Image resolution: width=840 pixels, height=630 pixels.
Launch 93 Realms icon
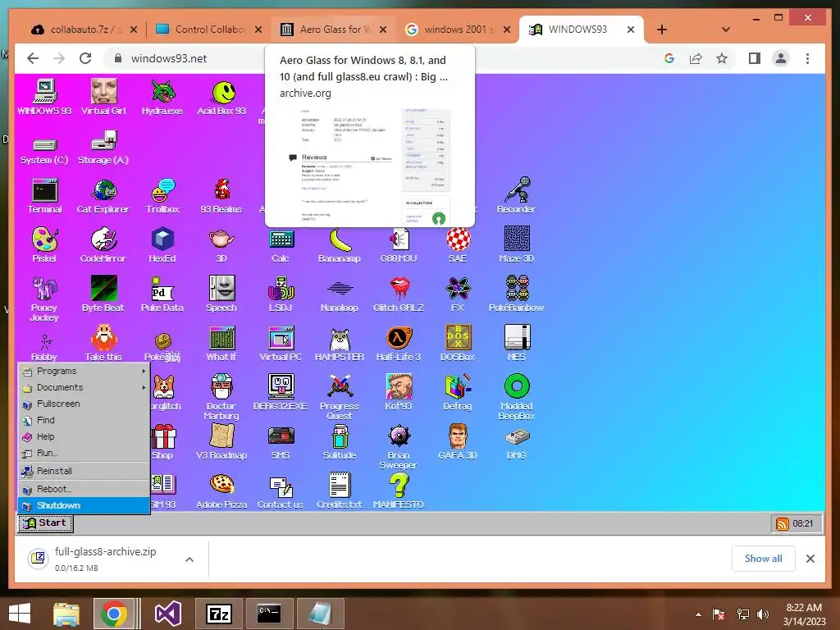click(221, 196)
